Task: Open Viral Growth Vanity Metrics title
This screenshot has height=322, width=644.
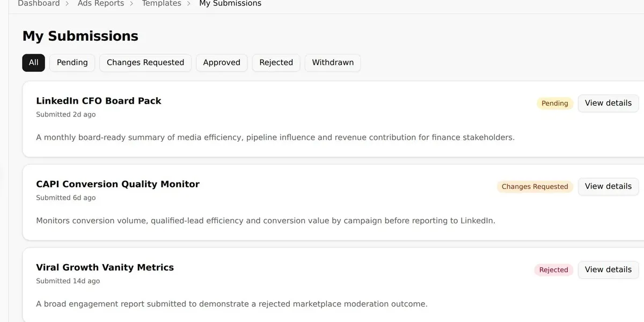Action: coord(105,267)
